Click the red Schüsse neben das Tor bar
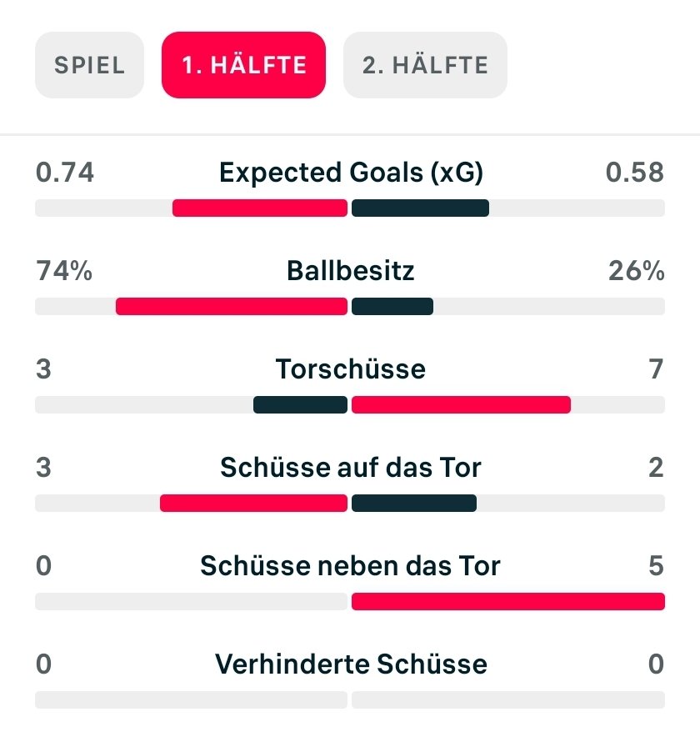Screen dimensions: 700x732 tap(508, 601)
